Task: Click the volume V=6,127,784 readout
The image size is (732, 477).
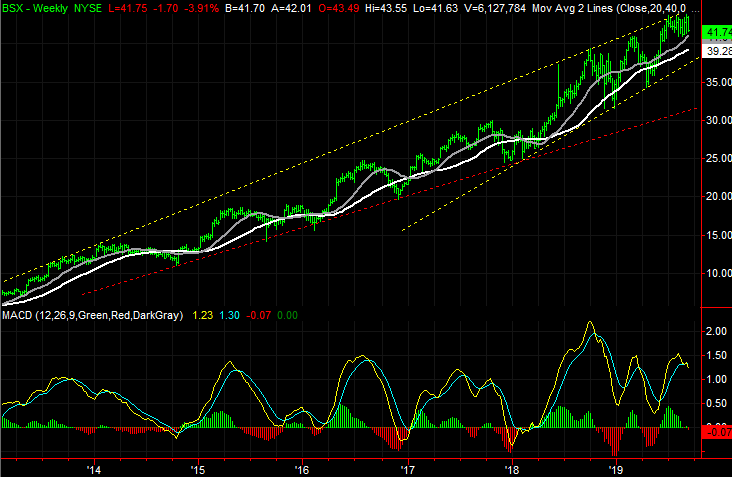Action: tap(495, 8)
